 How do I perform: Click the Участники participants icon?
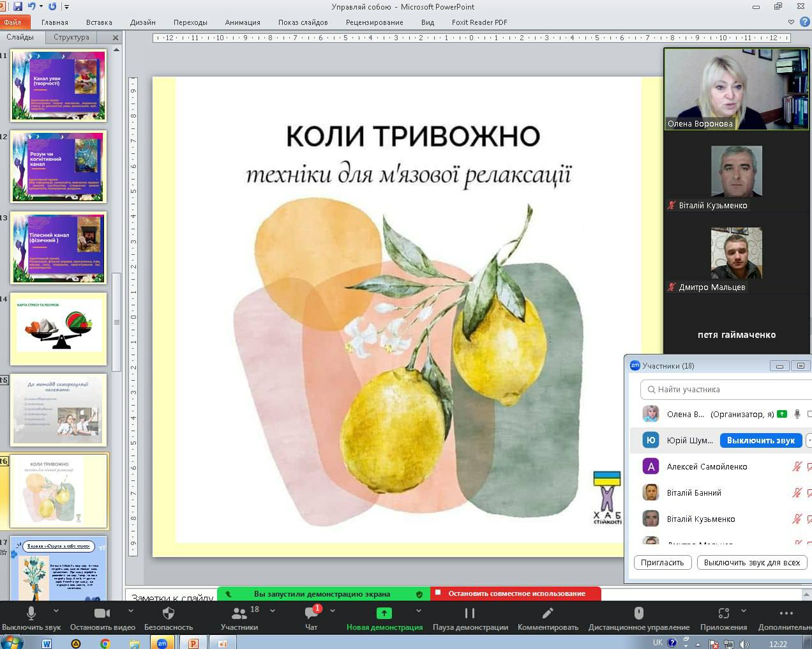pos(239,613)
